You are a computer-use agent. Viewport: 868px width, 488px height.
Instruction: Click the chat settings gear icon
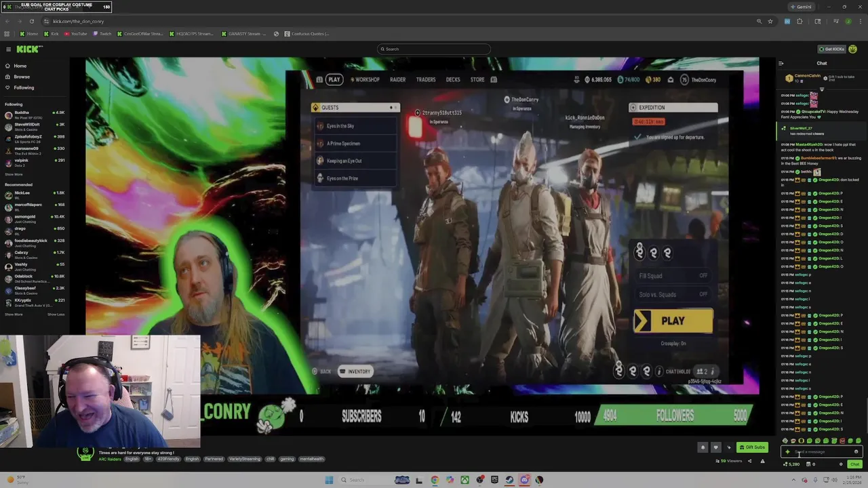pos(841,464)
